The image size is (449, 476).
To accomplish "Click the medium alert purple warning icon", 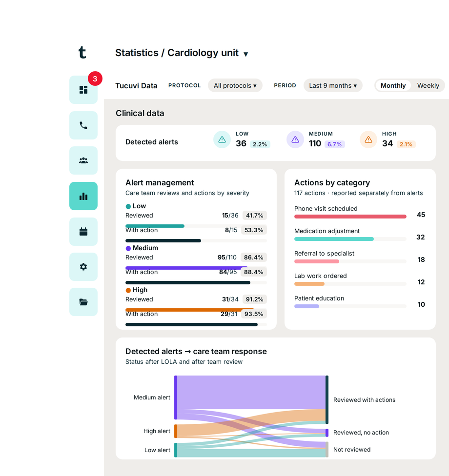I will [x=295, y=139].
